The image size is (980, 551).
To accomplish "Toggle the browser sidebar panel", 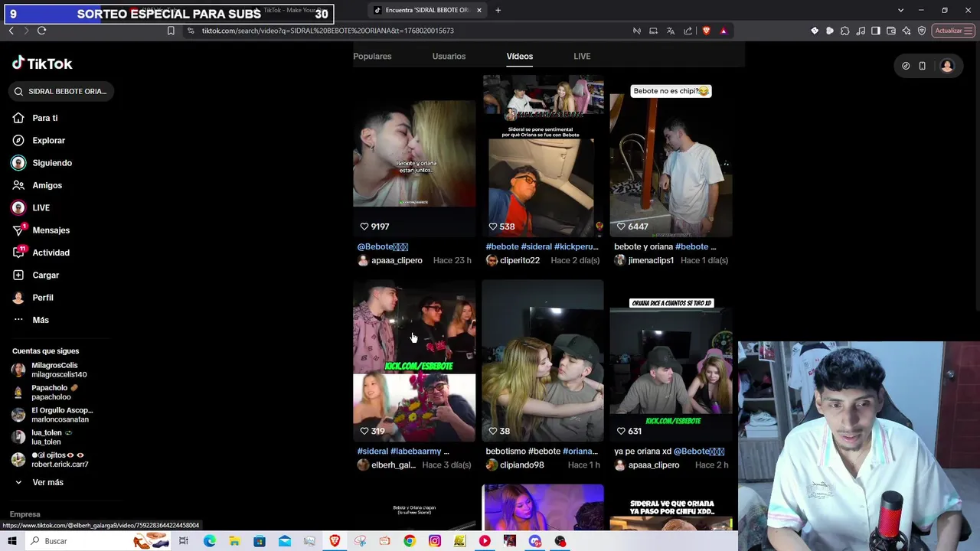I will (x=876, y=31).
